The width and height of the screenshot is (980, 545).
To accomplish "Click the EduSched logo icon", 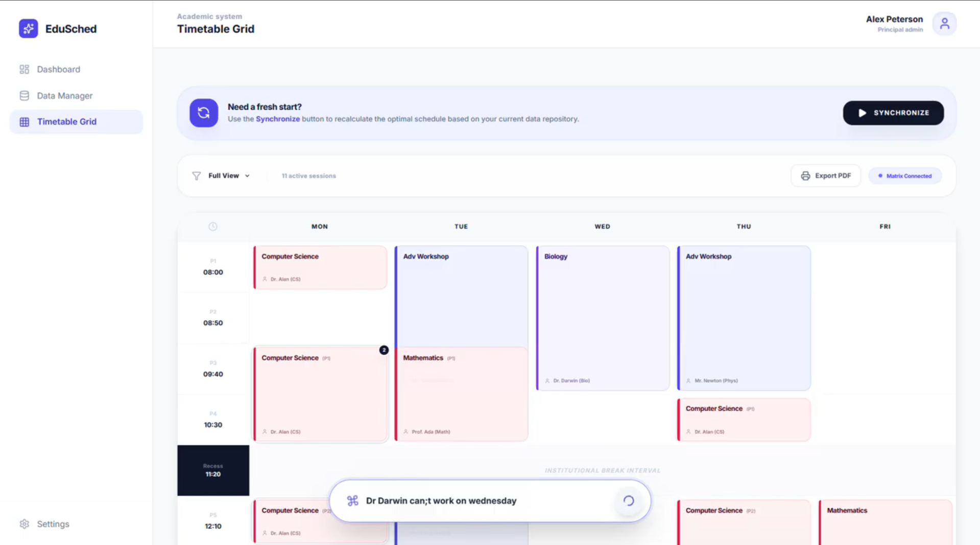I will tap(29, 29).
